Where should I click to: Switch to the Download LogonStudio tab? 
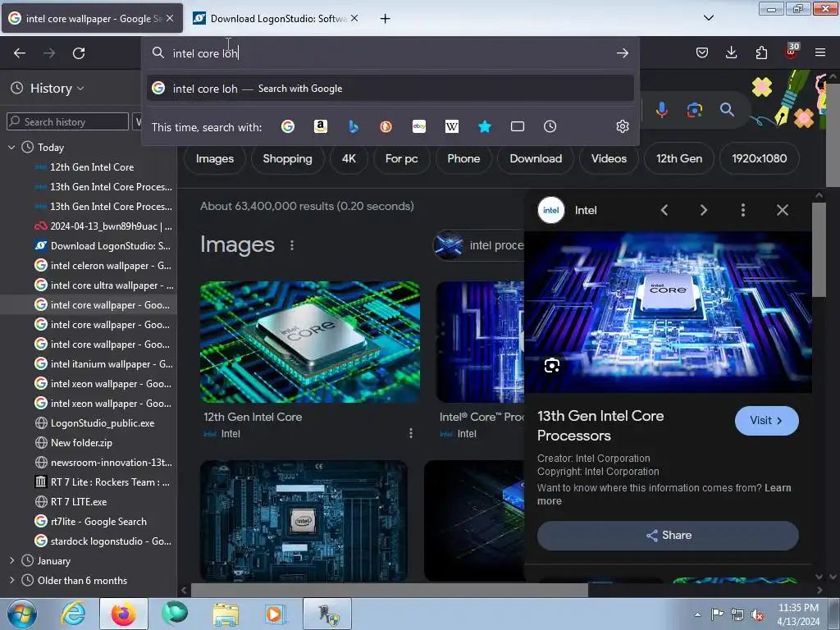point(276,18)
